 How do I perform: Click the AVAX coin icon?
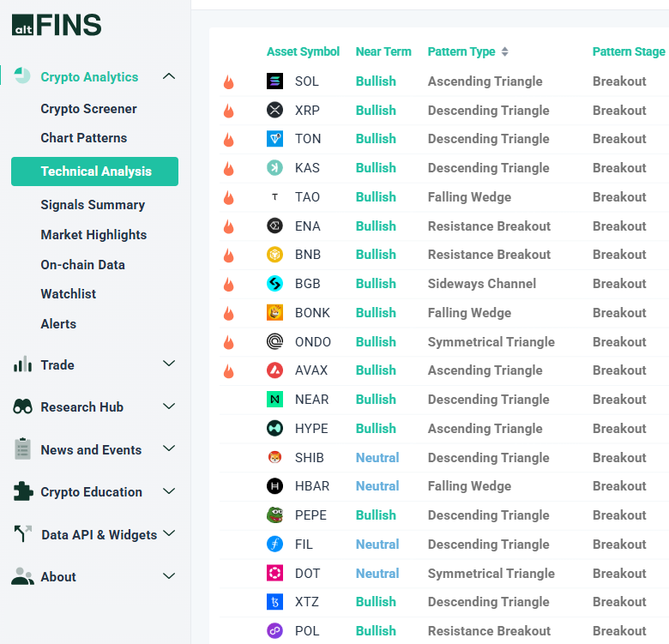coord(274,370)
